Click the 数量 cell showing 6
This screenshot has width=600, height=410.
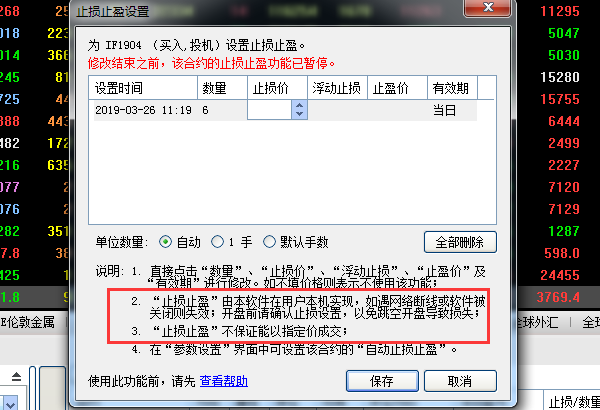click(222, 111)
